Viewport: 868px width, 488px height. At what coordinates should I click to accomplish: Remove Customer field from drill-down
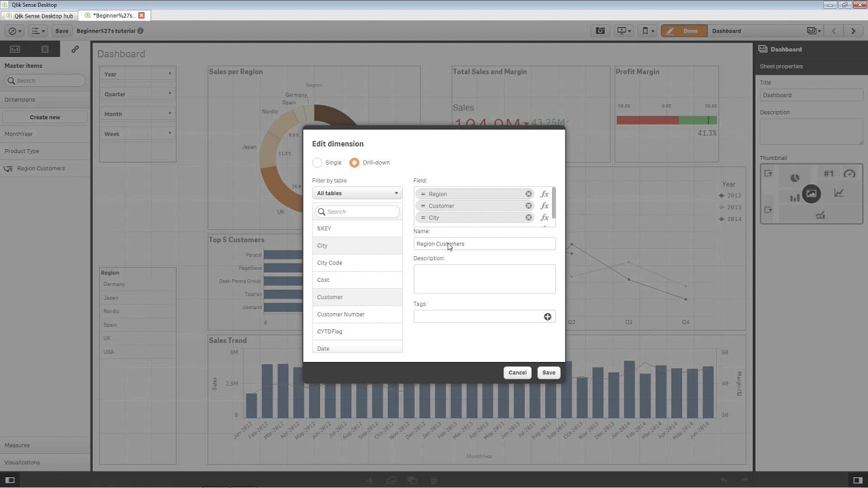click(528, 205)
